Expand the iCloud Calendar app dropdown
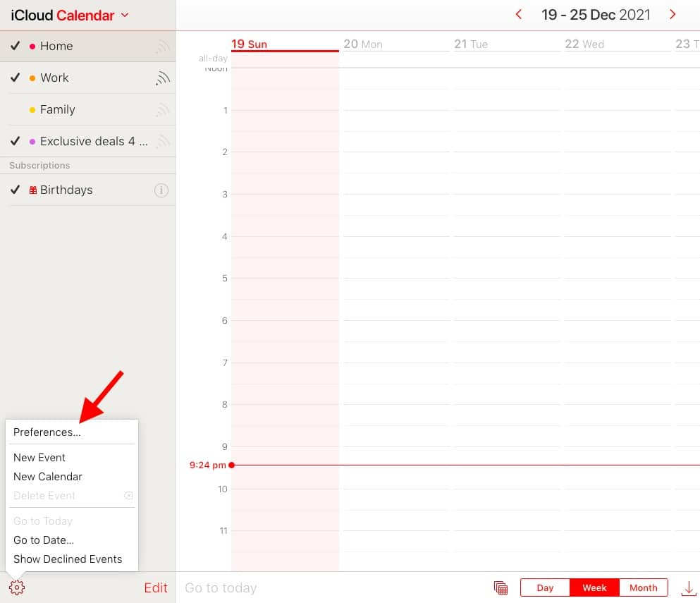 tap(125, 15)
